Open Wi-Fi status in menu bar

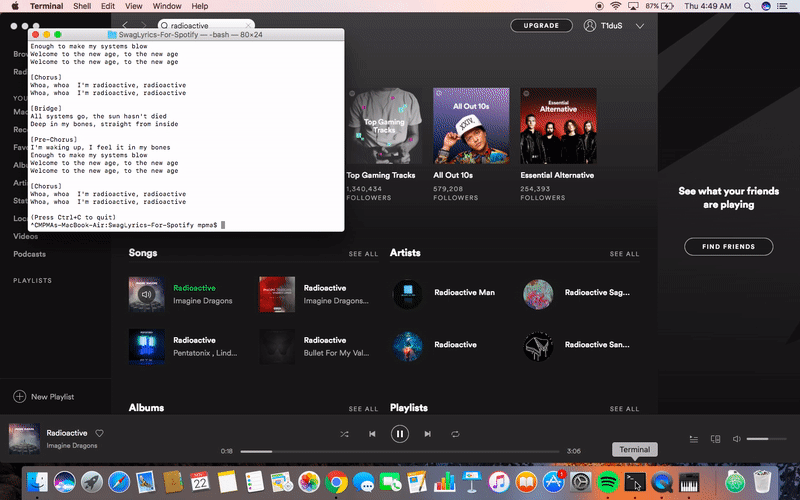616,6
